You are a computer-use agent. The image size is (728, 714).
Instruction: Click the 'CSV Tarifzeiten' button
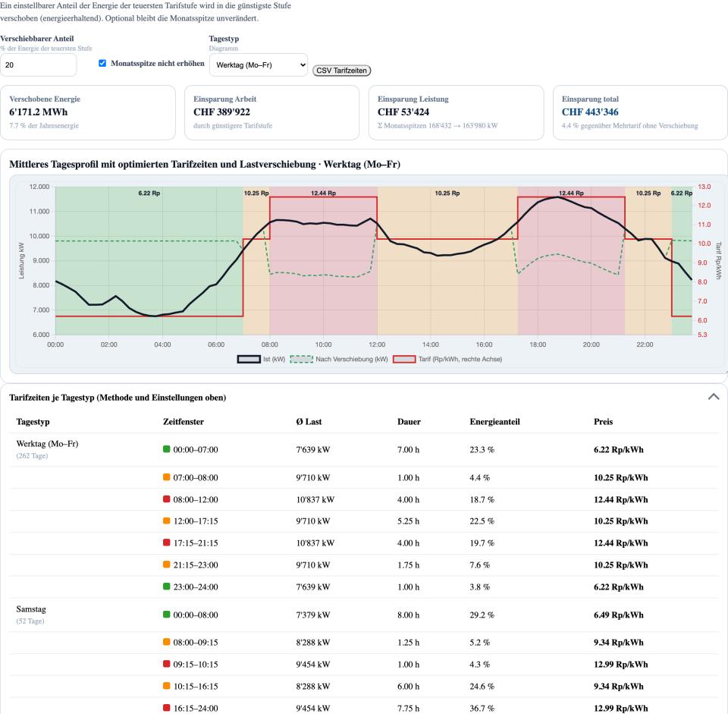point(341,71)
